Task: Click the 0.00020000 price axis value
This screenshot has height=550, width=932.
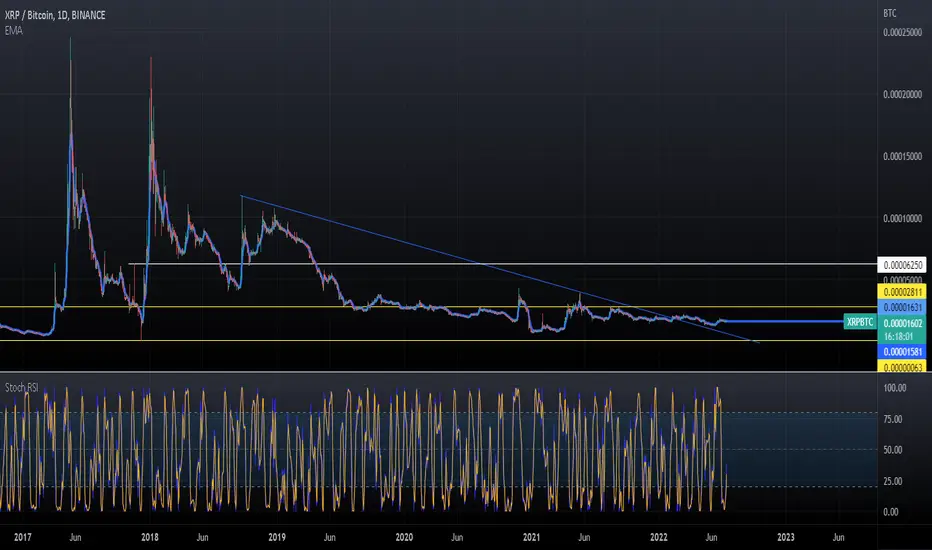Action: [x=902, y=95]
